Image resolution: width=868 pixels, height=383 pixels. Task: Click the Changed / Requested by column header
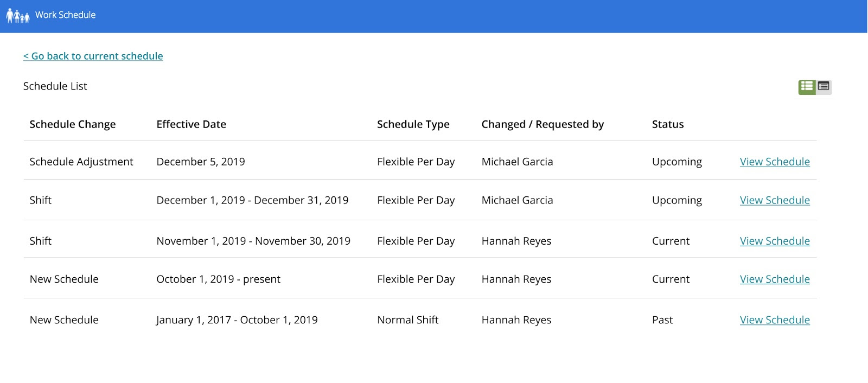coord(542,124)
